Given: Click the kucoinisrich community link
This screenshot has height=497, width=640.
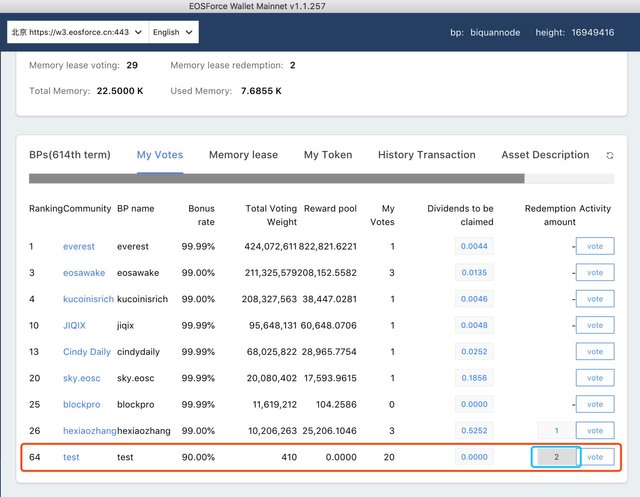Looking at the screenshot, I should click(x=86, y=299).
